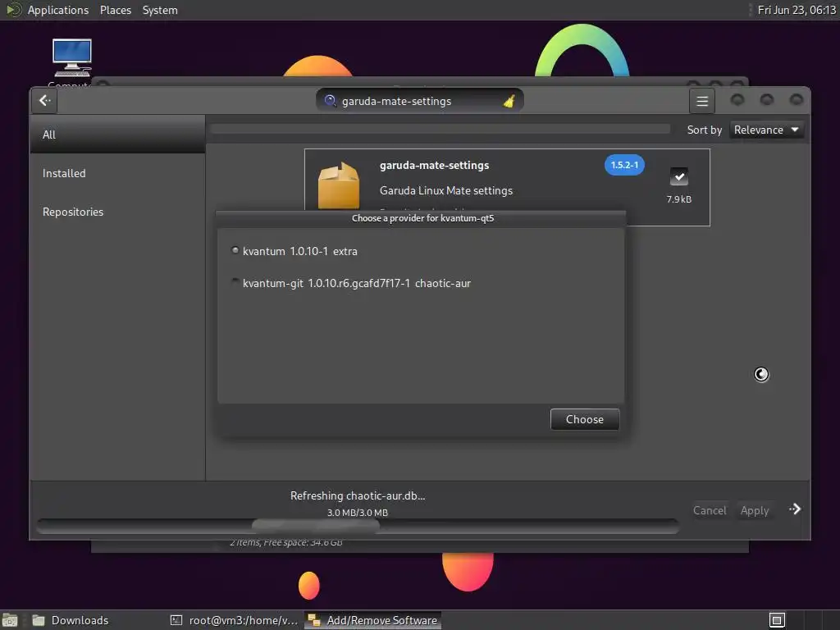Open the Computer desktop icon
This screenshot has height=630, width=840.
[72, 58]
